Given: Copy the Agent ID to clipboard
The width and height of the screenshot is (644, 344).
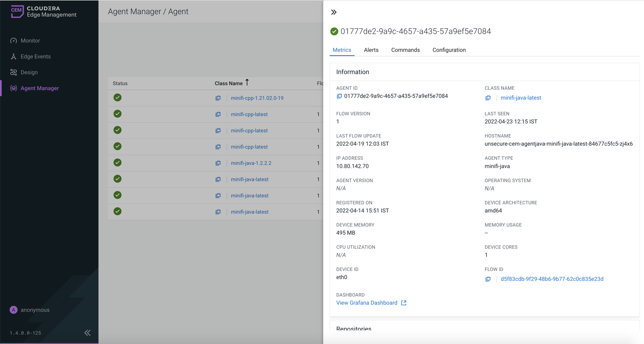Looking at the screenshot, I should coord(339,96).
